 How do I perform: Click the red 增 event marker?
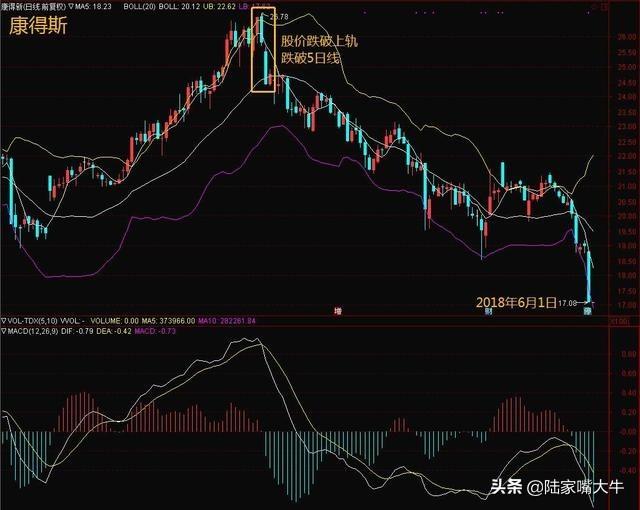coord(336,312)
